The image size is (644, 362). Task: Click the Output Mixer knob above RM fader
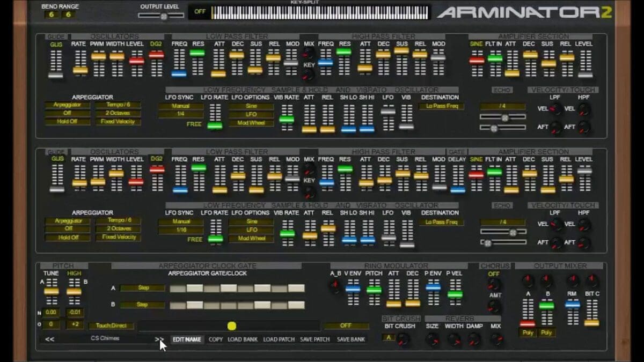click(573, 280)
